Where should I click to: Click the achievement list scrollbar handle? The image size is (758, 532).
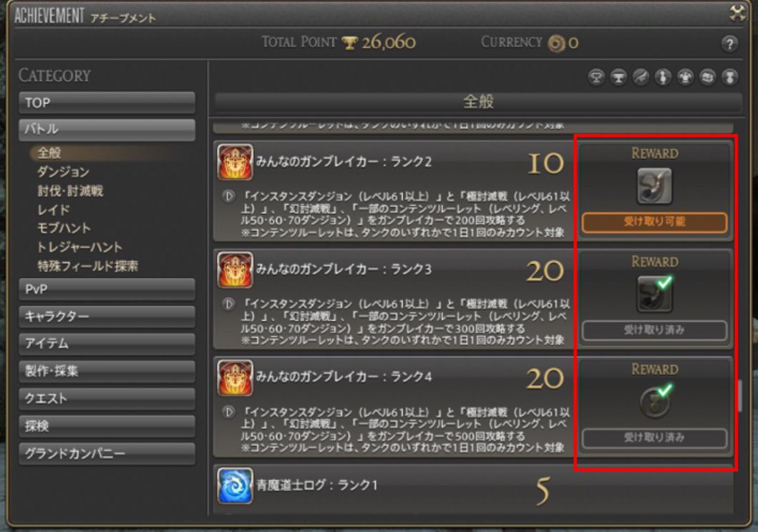739,395
